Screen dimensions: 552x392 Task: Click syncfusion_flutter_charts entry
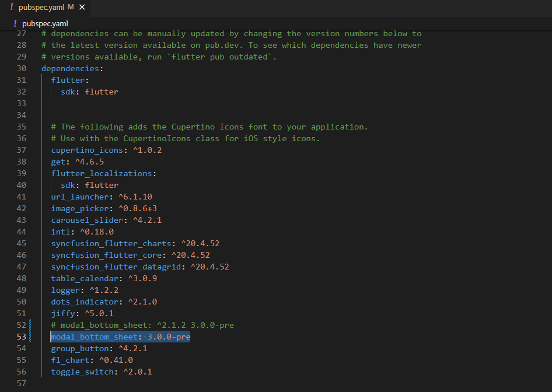coord(135,243)
